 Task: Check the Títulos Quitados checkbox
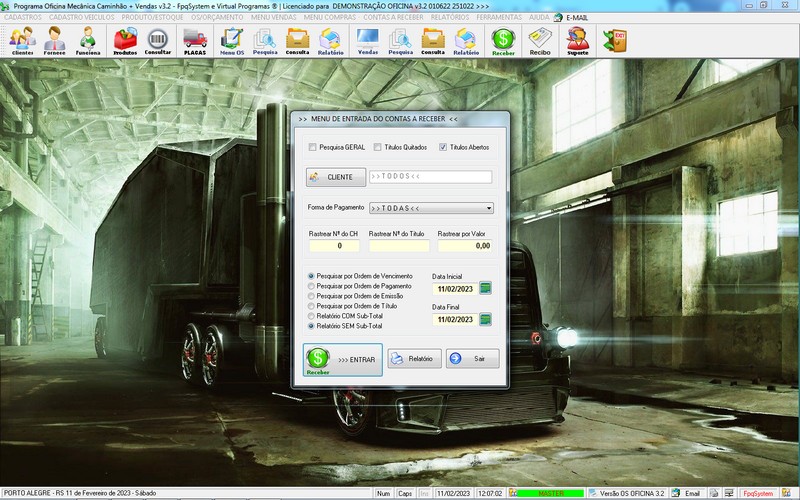377,147
